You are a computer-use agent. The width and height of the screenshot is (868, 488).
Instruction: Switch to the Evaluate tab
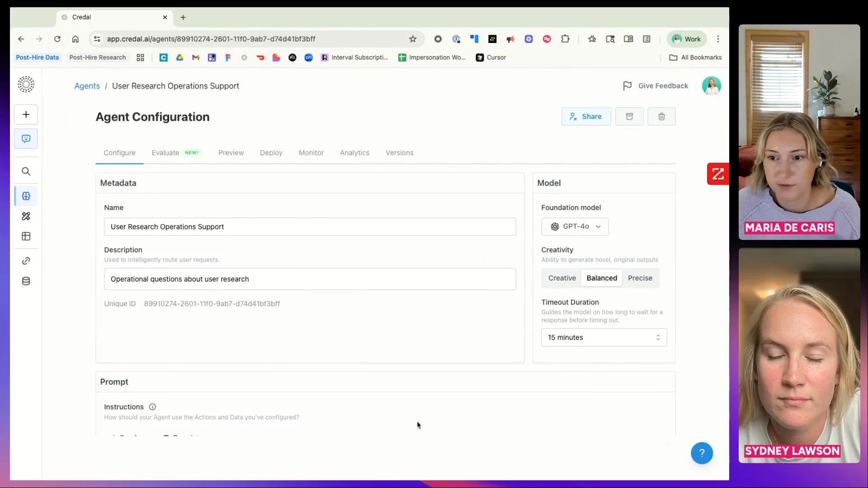[165, 153]
